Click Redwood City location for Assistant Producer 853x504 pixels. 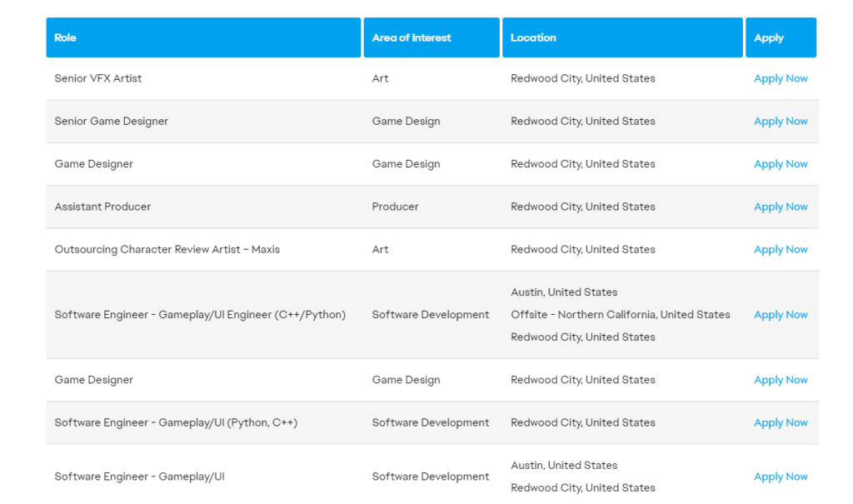pyautogui.click(x=582, y=207)
